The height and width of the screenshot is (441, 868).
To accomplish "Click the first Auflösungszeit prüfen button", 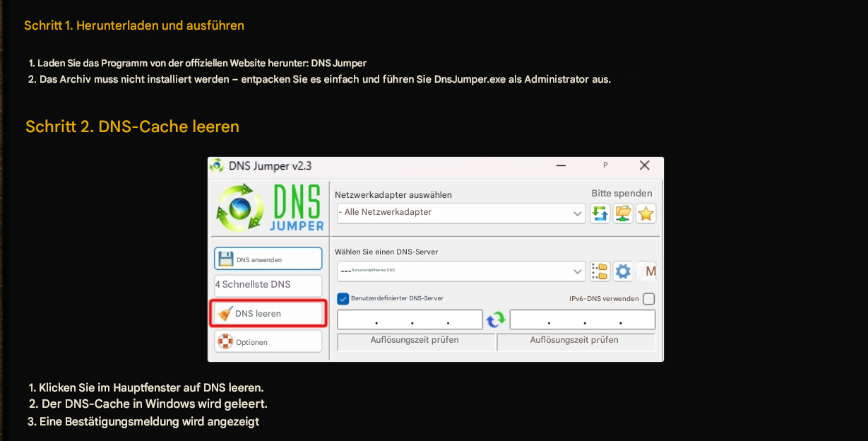I will pos(415,341).
